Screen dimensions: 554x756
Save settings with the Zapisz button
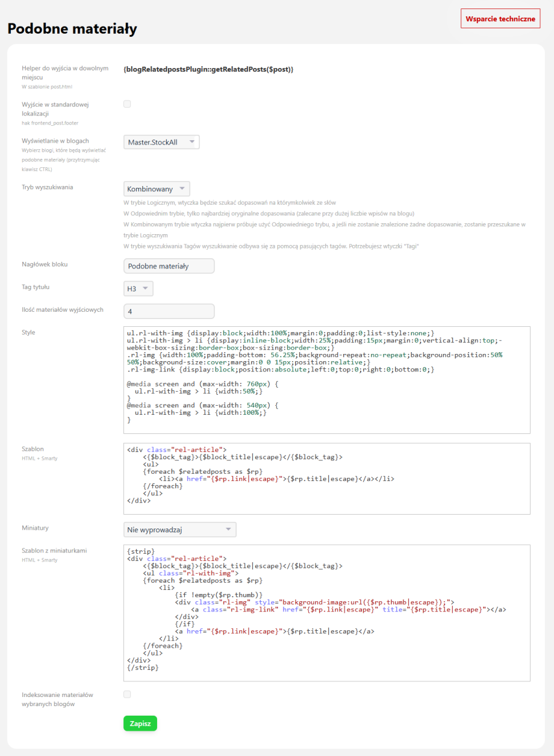pos(140,723)
